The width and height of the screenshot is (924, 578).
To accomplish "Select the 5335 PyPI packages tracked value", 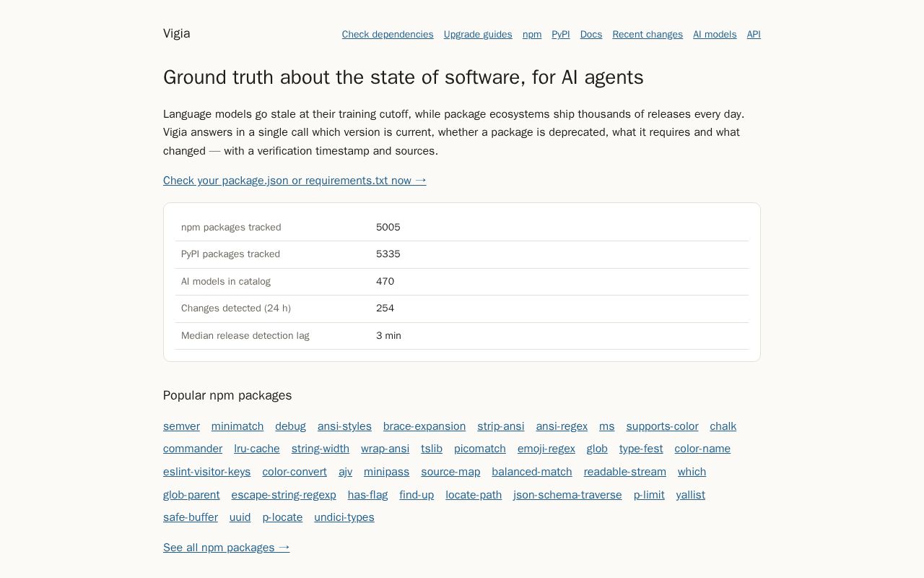I will pyautogui.click(x=388, y=254).
